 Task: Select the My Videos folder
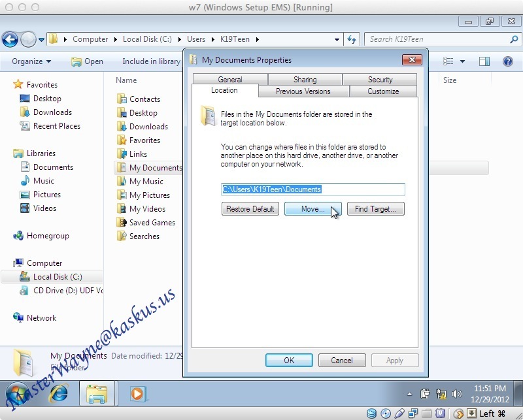141,208
